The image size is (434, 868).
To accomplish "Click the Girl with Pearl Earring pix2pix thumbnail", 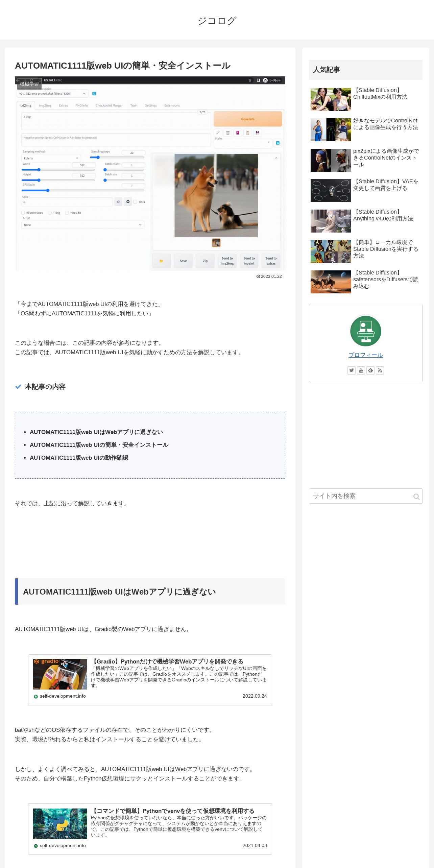I will (331, 160).
